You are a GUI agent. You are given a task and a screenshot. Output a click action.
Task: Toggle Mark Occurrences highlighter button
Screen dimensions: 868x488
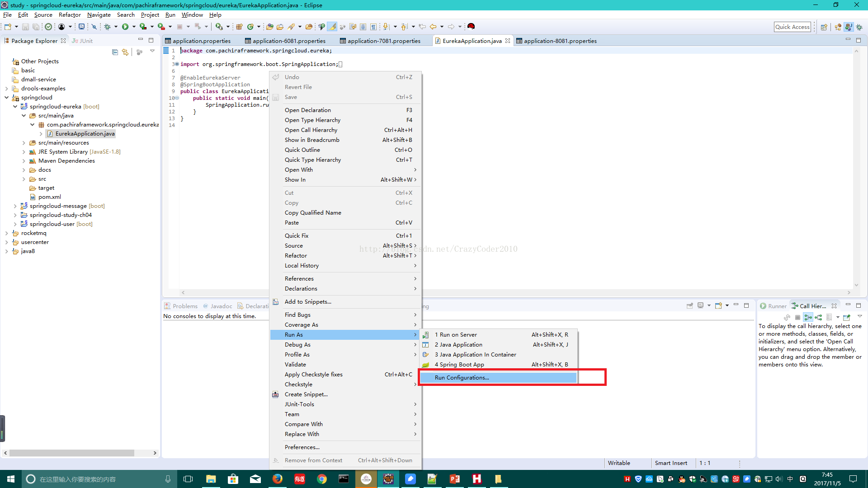pyautogui.click(x=332, y=27)
